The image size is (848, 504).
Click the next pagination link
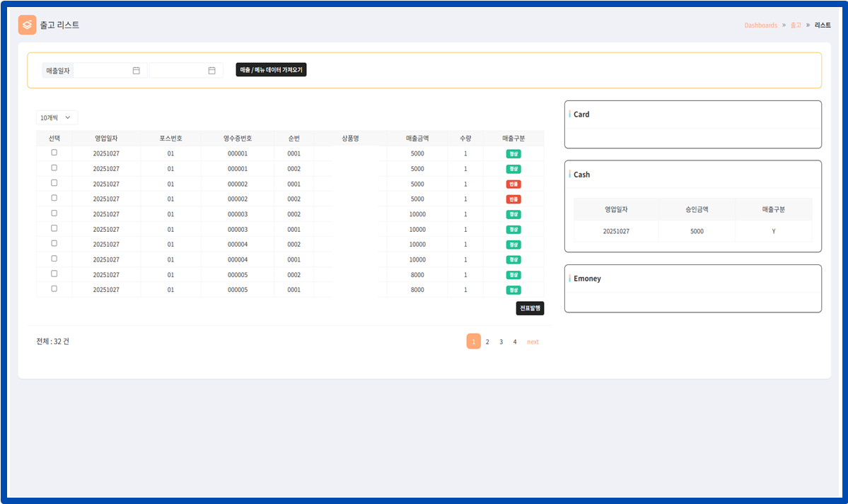point(533,342)
